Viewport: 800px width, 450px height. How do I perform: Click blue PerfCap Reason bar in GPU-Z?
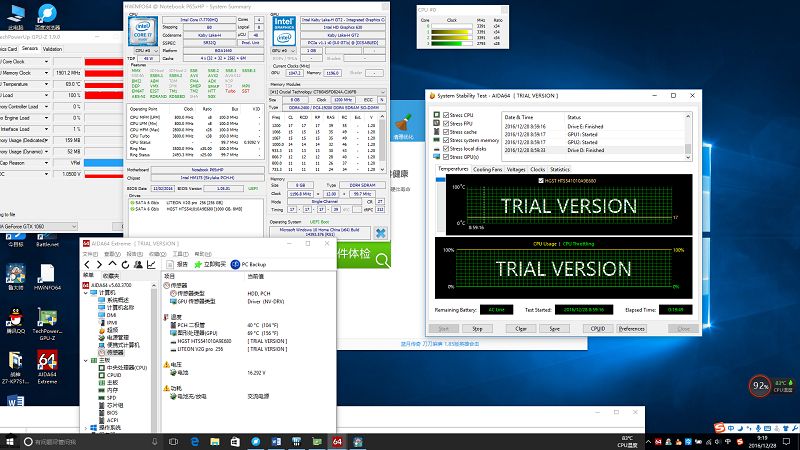[x=104, y=163]
